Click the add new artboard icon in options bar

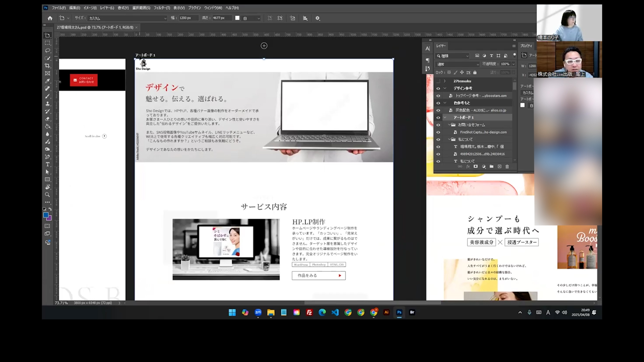(292, 18)
